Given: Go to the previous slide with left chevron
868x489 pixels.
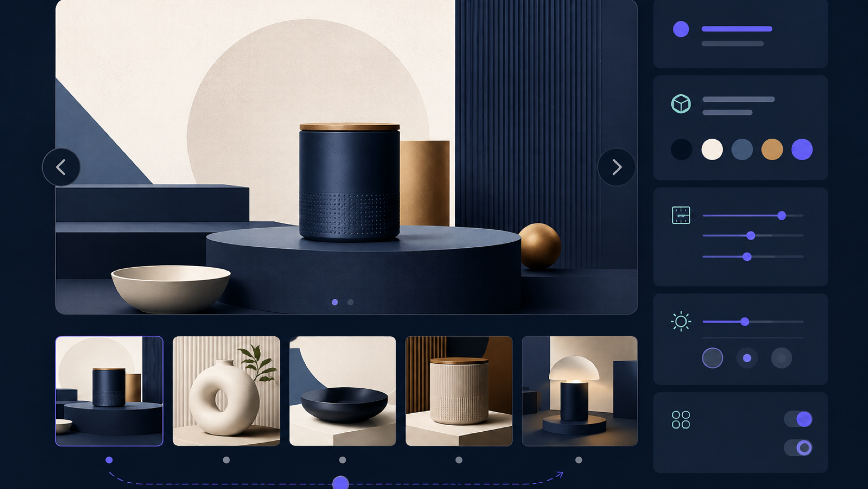Looking at the screenshot, I should (x=61, y=167).
